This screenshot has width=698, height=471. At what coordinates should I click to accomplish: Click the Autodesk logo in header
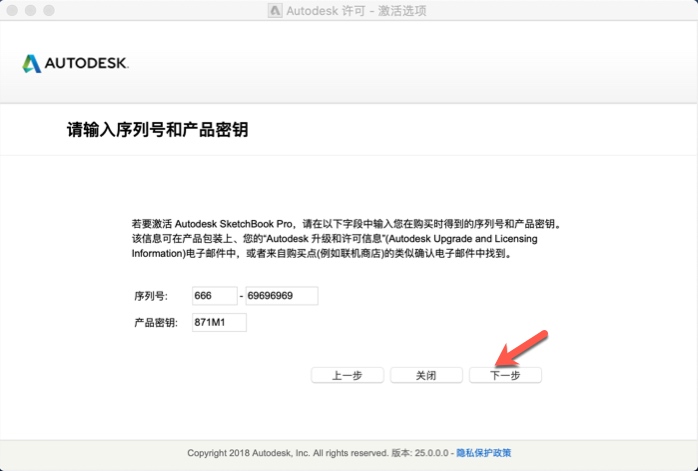point(76,64)
